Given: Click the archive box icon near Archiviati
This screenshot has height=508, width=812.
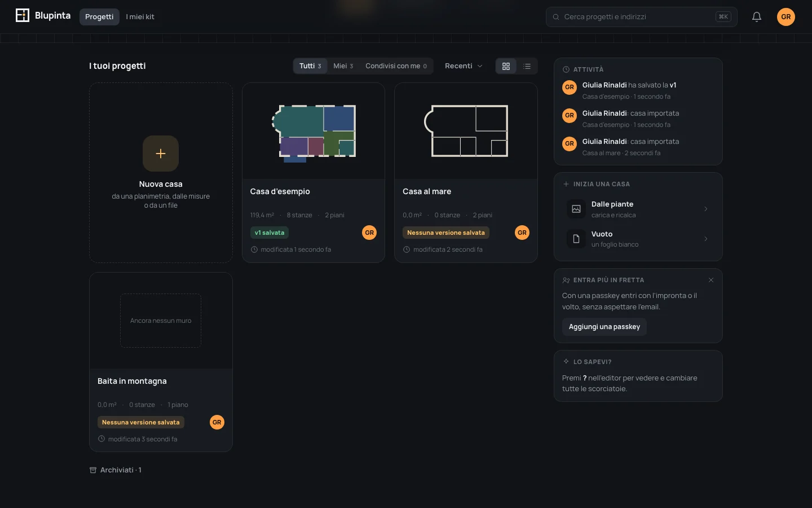Looking at the screenshot, I should click(93, 470).
